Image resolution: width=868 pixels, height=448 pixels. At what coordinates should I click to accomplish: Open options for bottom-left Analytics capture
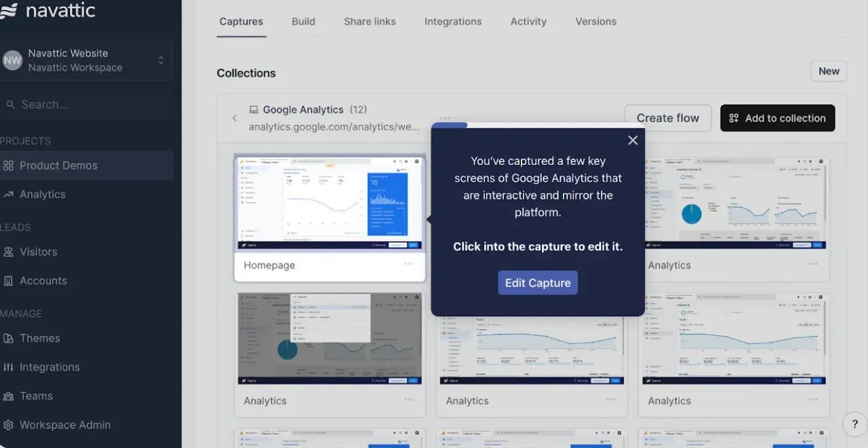click(409, 400)
